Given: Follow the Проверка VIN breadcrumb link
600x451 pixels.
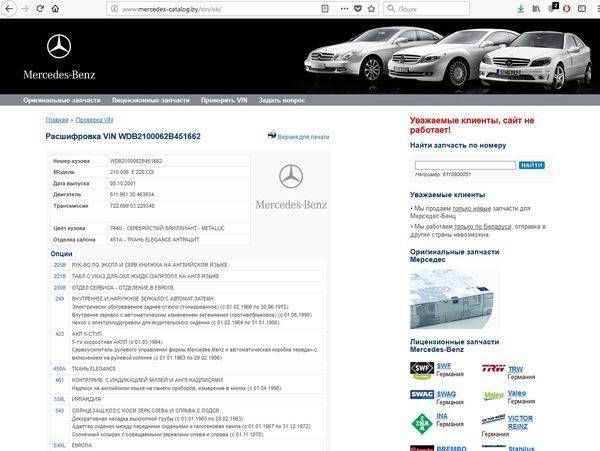Looking at the screenshot, I should coord(94,120).
